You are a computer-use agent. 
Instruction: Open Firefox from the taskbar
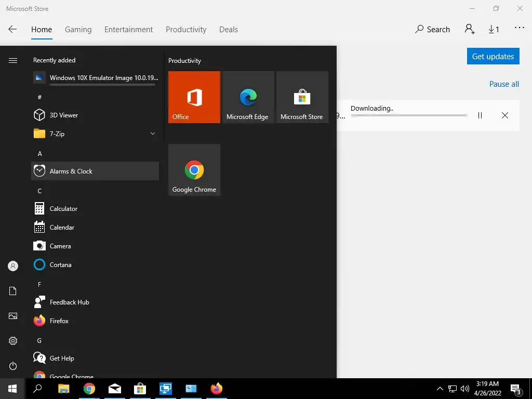[x=217, y=389]
